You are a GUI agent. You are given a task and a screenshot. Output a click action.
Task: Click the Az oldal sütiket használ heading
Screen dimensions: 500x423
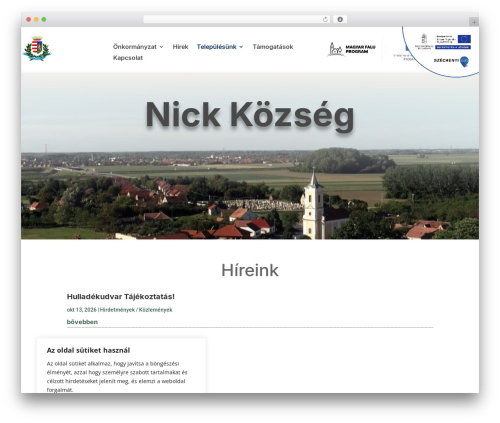pyautogui.click(x=88, y=350)
